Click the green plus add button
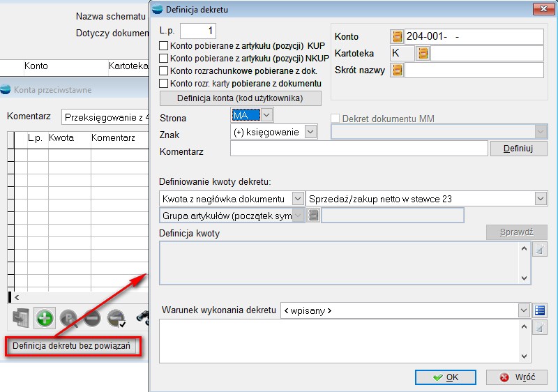This screenshot has width=558, height=392. (x=45, y=319)
